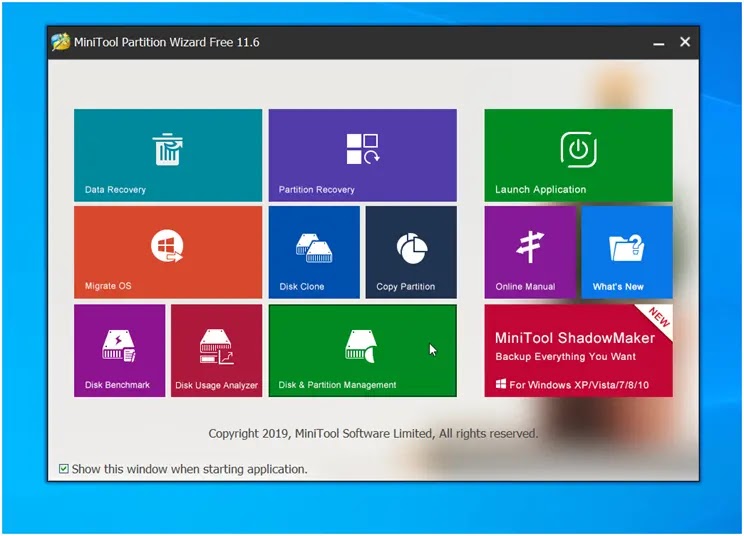Open the Online Manual signpost icon

click(x=530, y=247)
